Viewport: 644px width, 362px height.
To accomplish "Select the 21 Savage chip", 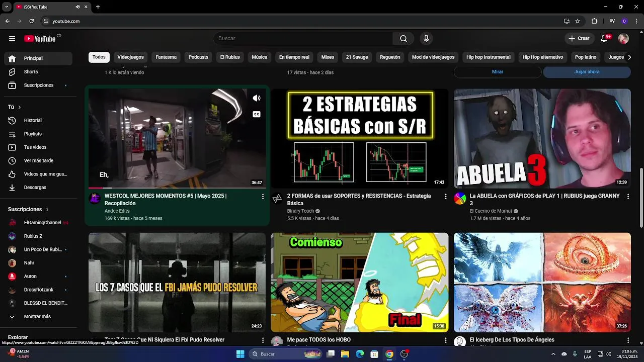I will coord(357,57).
